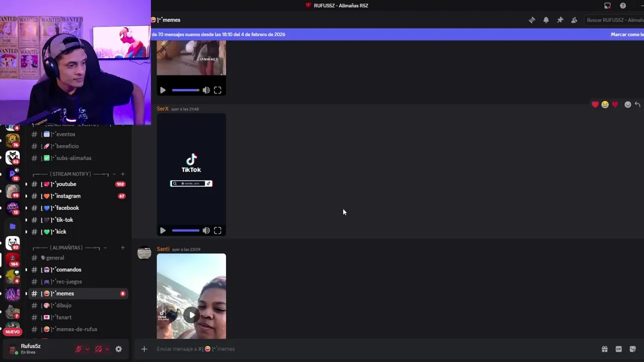Open the rec-juegos channel
Viewport: 644px width, 362px height.
78,282
